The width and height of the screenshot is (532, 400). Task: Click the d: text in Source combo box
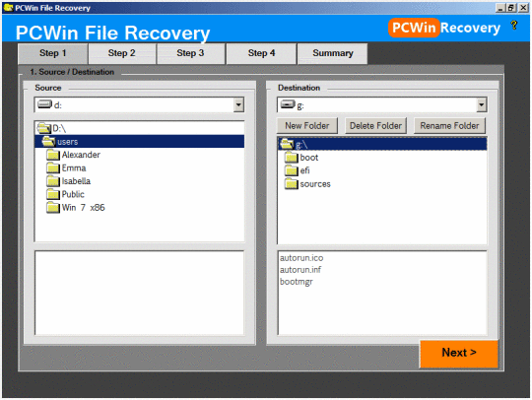(x=58, y=105)
